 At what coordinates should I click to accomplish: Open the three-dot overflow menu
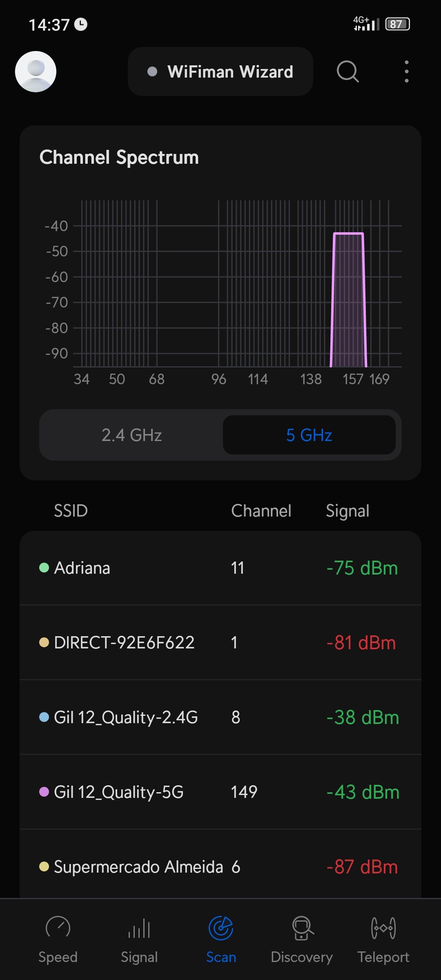406,71
